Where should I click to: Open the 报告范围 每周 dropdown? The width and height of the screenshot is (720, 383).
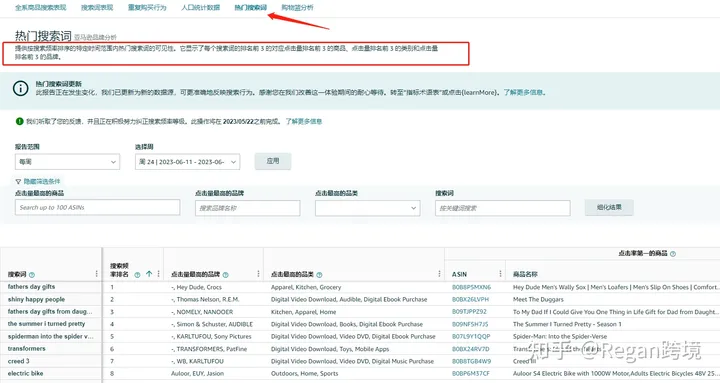pos(68,162)
